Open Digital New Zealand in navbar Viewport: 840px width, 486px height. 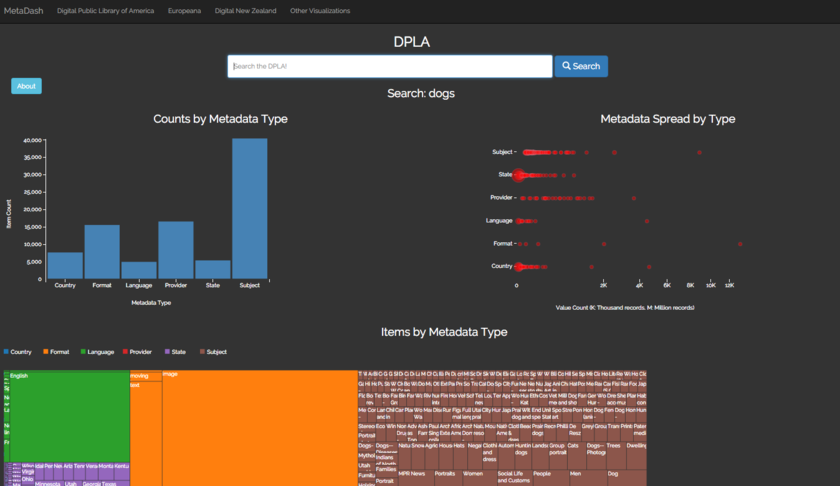click(x=245, y=11)
